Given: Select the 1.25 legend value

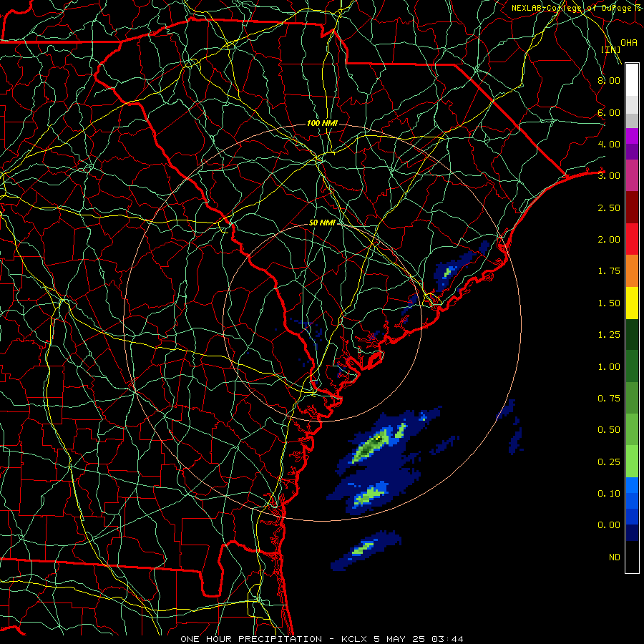Looking at the screenshot, I should [609, 335].
